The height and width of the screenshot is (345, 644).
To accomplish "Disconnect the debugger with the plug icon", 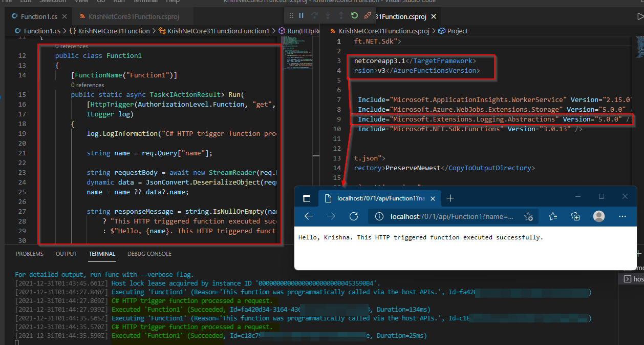I will (368, 16).
